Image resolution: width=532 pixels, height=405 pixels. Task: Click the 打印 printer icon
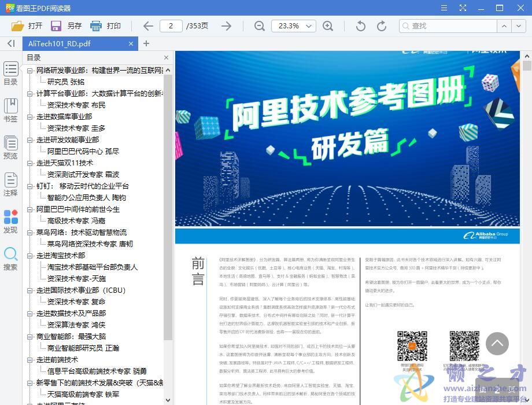pyautogui.click(x=96, y=26)
